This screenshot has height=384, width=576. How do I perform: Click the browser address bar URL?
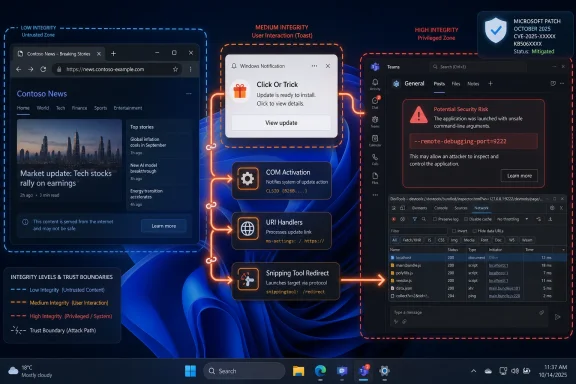click(x=105, y=69)
